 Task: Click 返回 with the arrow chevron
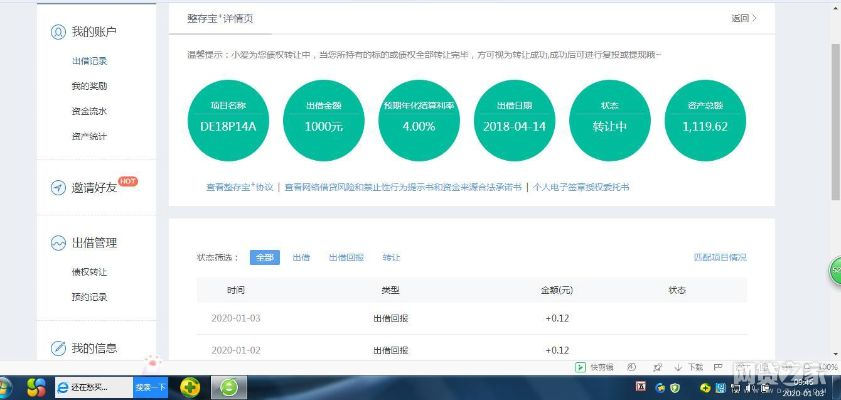tap(743, 18)
